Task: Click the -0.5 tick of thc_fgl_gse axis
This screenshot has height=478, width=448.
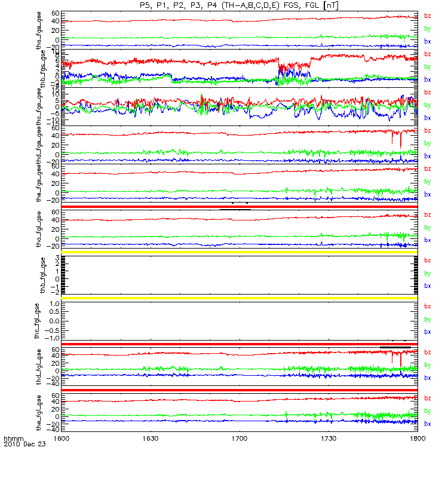Action: [x=52, y=331]
